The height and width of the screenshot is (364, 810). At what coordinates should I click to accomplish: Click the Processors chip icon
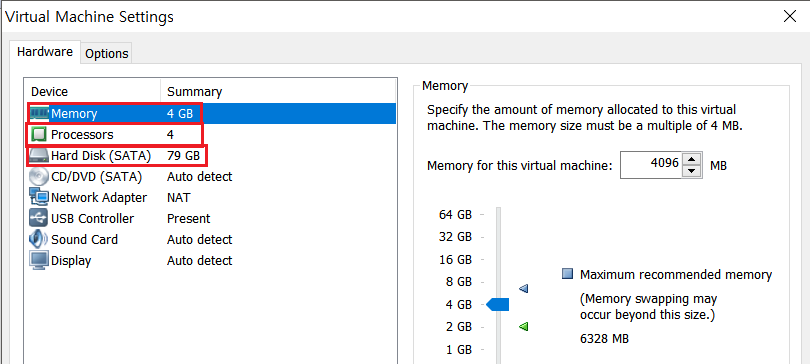39,135
